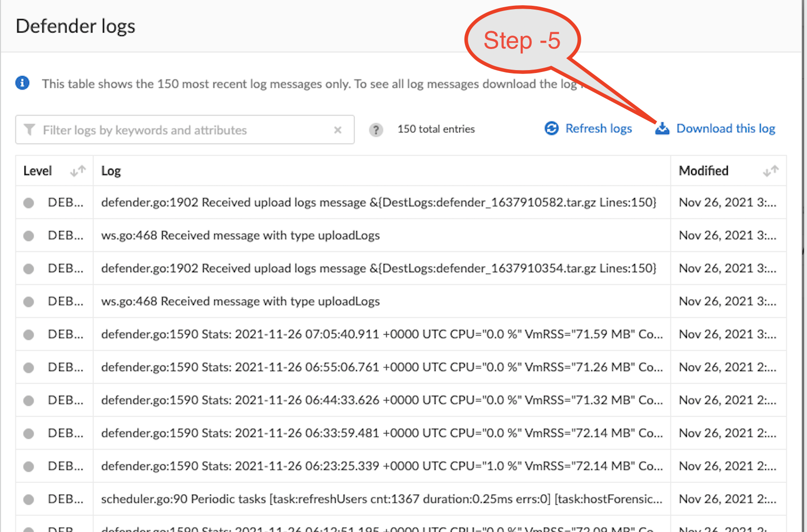Click the download tray icon near Step -5 arrow
The image size is (807, 532).
point(662,128)
